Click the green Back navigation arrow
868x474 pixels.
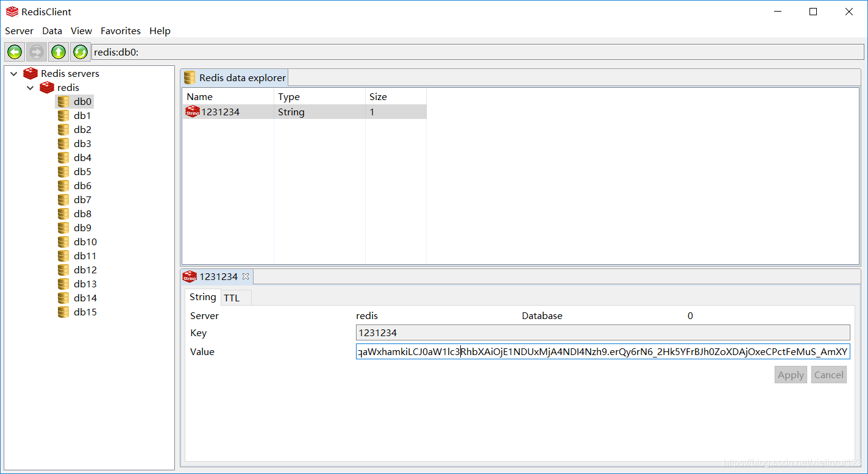[x=15, y=52]
